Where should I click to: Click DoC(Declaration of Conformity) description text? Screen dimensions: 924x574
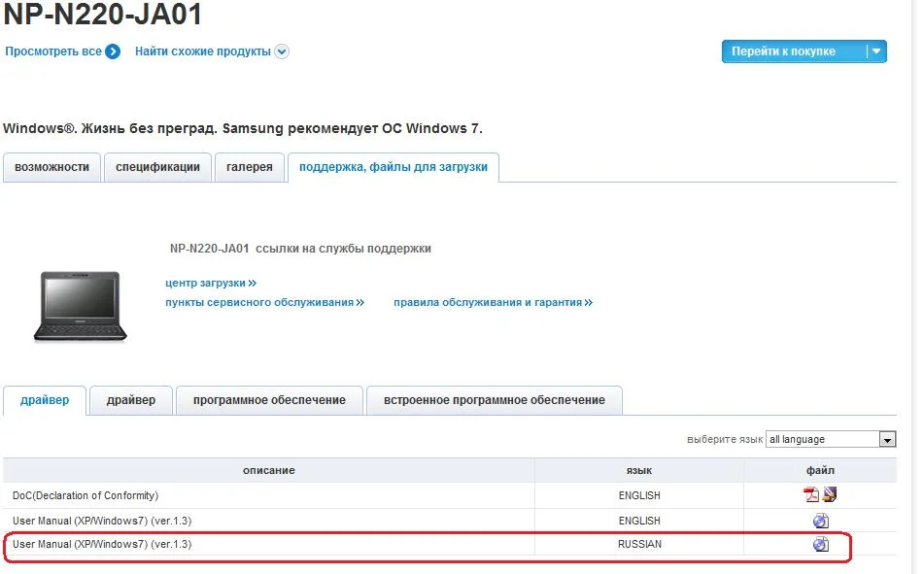[86, 495]
